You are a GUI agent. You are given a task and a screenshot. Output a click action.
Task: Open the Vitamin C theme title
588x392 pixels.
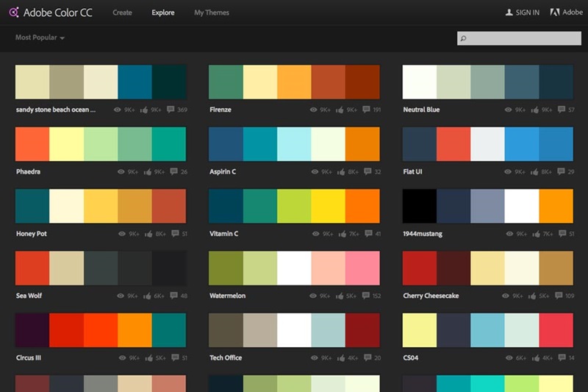click(x=223, y=234)
